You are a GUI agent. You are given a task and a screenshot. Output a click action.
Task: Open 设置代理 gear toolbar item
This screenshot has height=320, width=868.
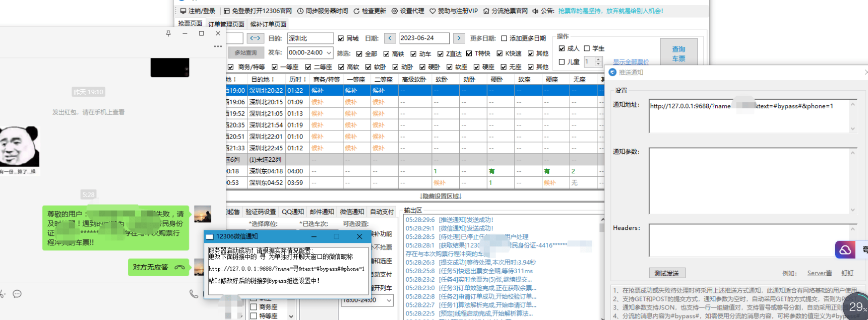[395, 11]
